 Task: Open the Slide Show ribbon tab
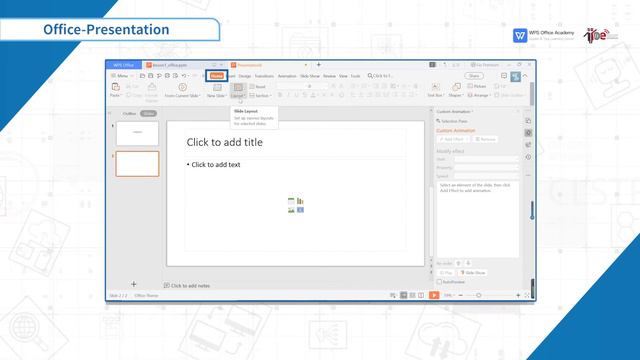click(x=310, y=76)
